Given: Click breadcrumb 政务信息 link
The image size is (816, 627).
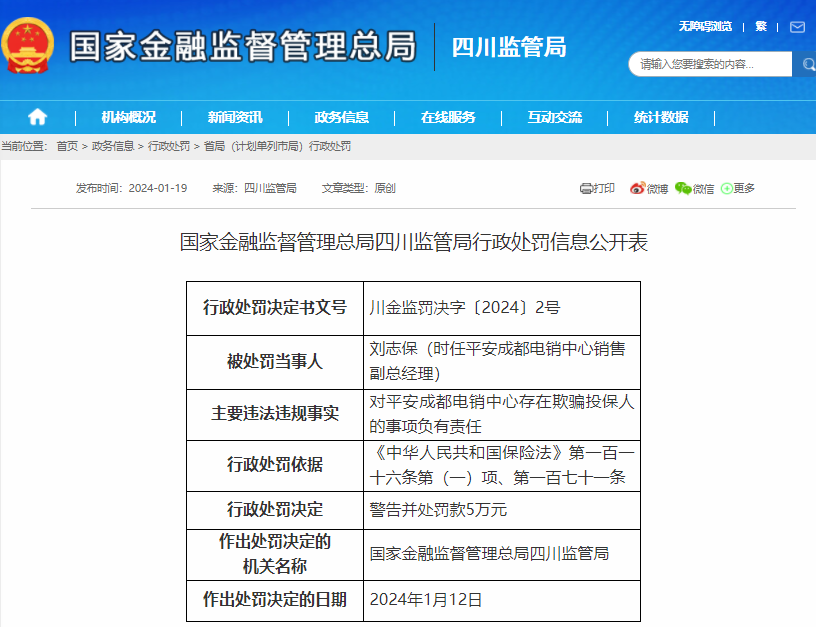Looking at the screenshot, I should (113, 146).
